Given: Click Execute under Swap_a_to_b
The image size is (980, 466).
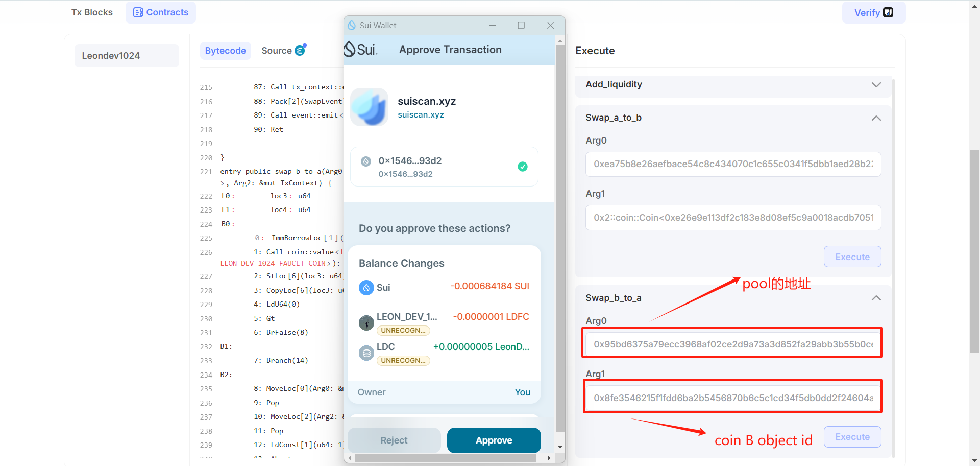Looking at the screenshot, I should click(x=852, y=257).
